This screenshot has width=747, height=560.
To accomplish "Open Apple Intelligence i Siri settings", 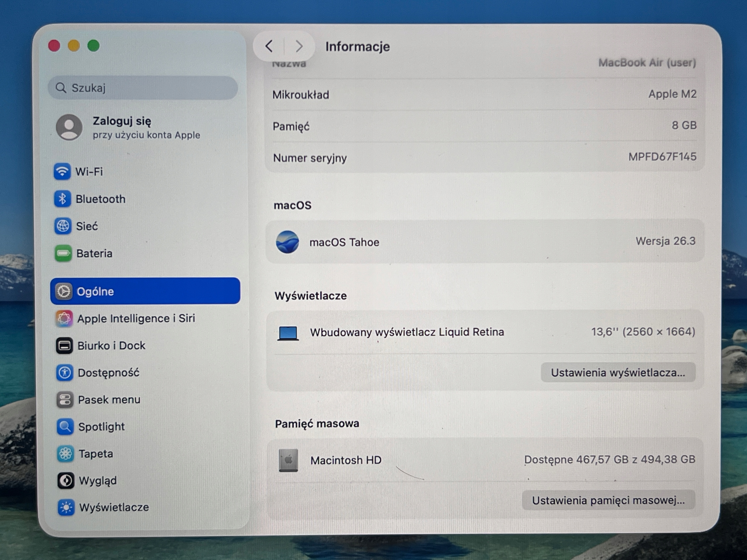I will [145, 318].
